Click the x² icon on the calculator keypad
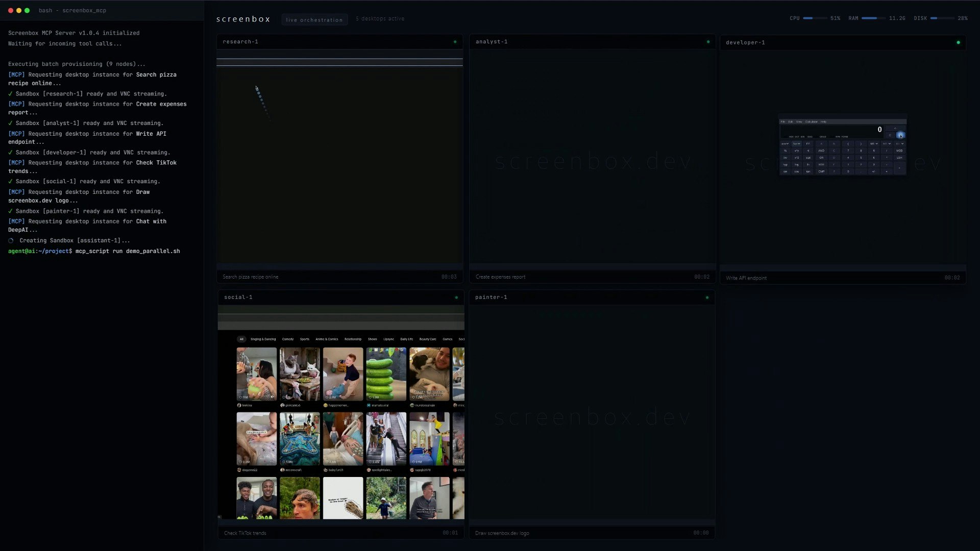The height and width of the screenshot is (551, 980). pos(797,158)
